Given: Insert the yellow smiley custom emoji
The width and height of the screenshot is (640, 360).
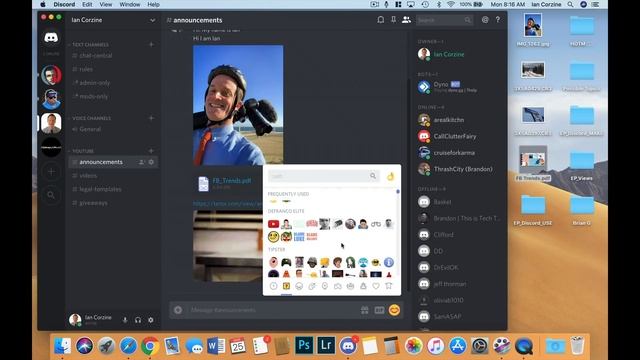Looking at the screenshot, I should tap(273, 236).
